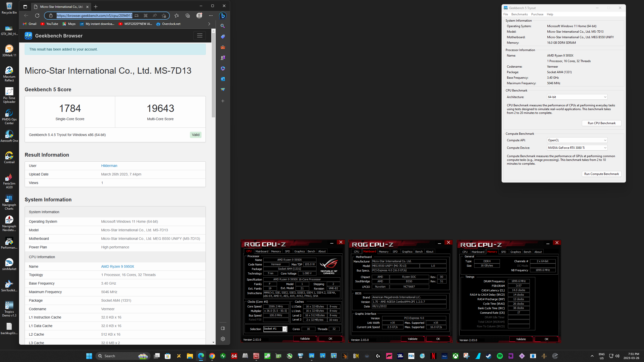The height and width of the screenshot is (362, 644).
Task: Open Geekbench 5 Purchase menu
Action: pyautogui.click(x=537, y=14)
